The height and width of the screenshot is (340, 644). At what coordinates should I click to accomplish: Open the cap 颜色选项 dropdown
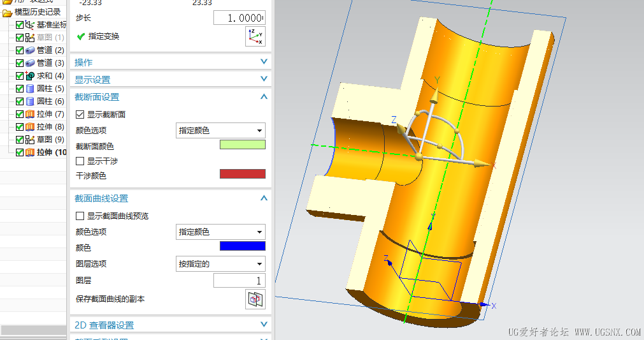220,130
